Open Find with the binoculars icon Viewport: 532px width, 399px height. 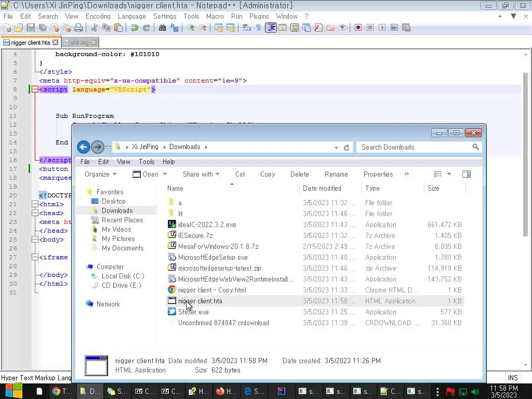pyautogui.click(x=162, y=28)
